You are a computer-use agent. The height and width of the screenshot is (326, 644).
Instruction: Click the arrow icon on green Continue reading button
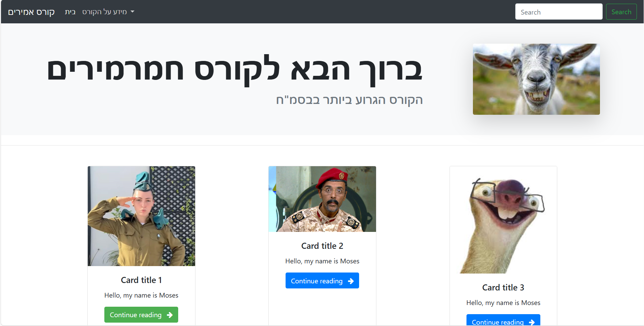tap(170, 315)
